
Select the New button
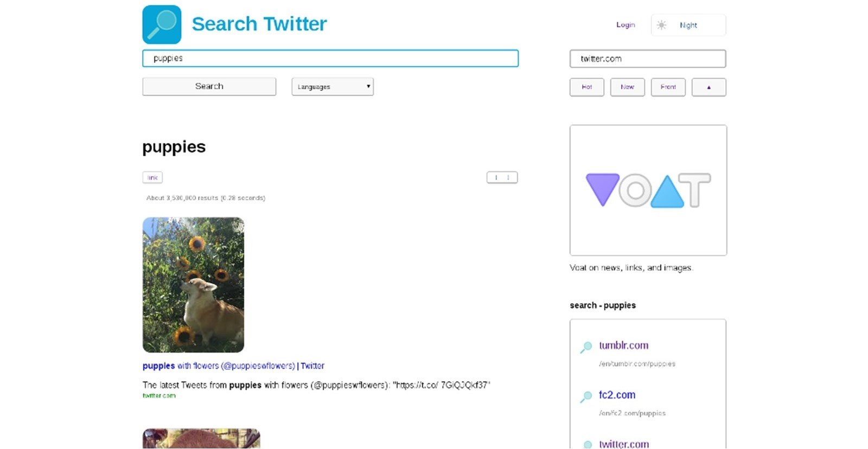627,87
